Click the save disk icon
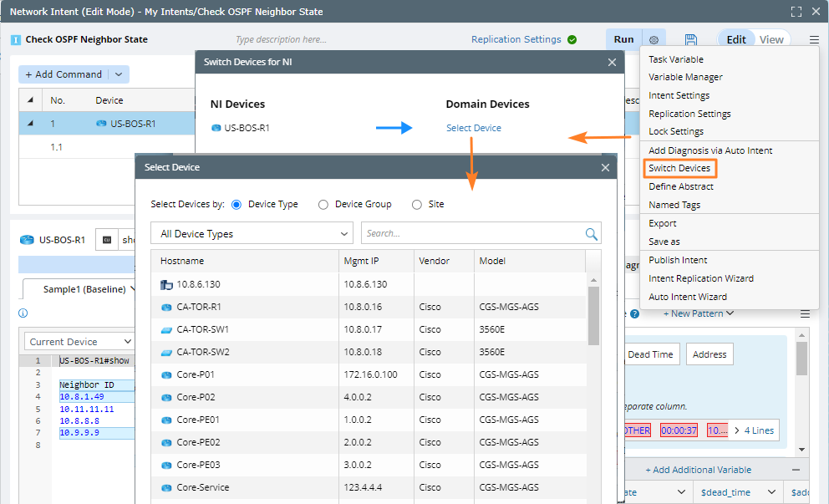Image resolution: width=829 pixels, height=504 pixels. (x=690, y=40)
